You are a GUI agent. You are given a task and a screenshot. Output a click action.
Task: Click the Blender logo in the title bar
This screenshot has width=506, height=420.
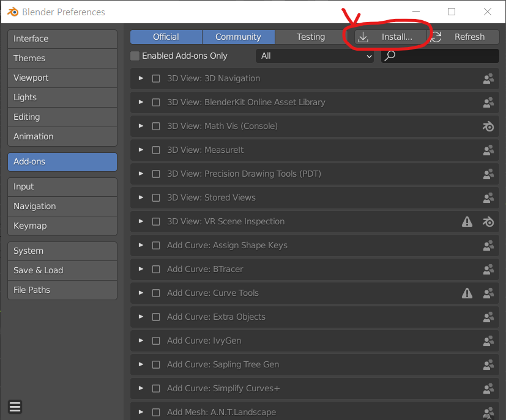[13, 12]
